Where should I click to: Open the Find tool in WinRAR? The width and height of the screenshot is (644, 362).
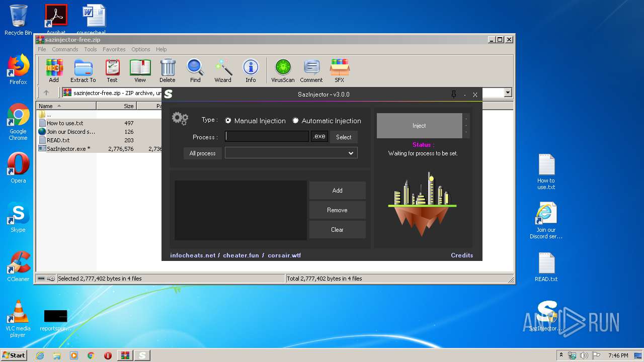click(x=195, y=70)
